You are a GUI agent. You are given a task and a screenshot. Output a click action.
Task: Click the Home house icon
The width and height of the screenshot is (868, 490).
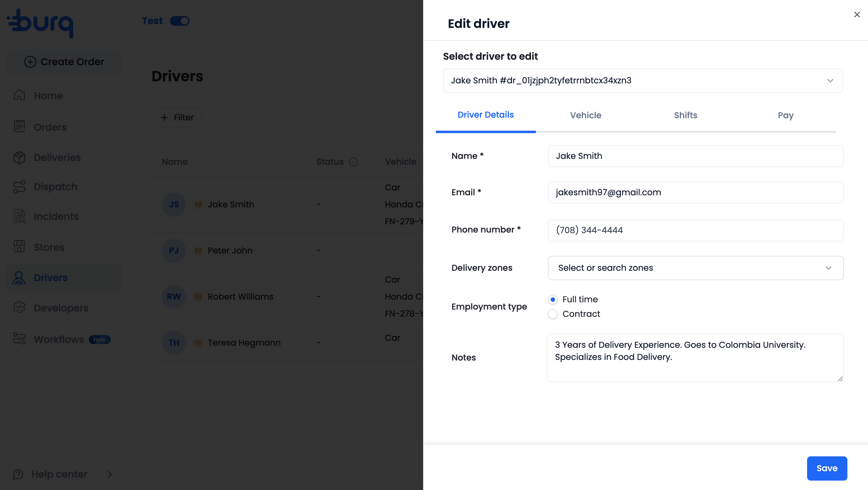pos(19,96)
